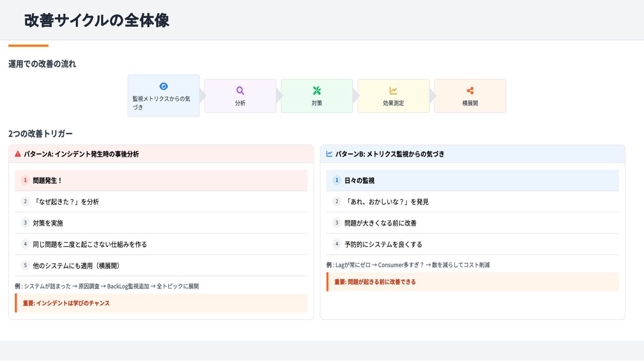
Task: Click the slide title 改善サイクルの全体像
Action: coord(97,20)
